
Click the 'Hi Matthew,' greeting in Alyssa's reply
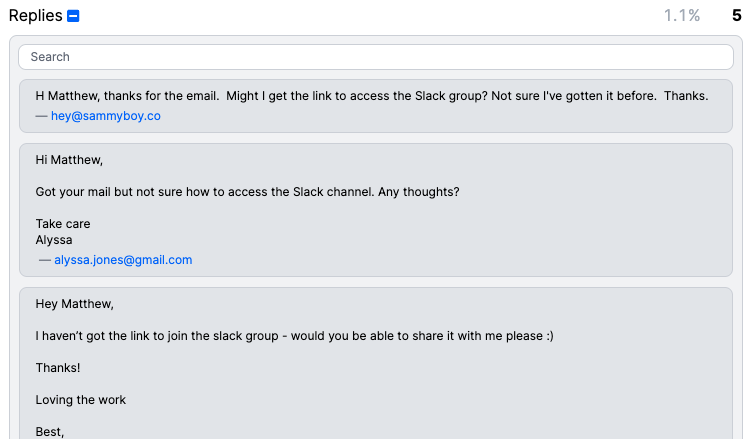(x=69, y=160)
